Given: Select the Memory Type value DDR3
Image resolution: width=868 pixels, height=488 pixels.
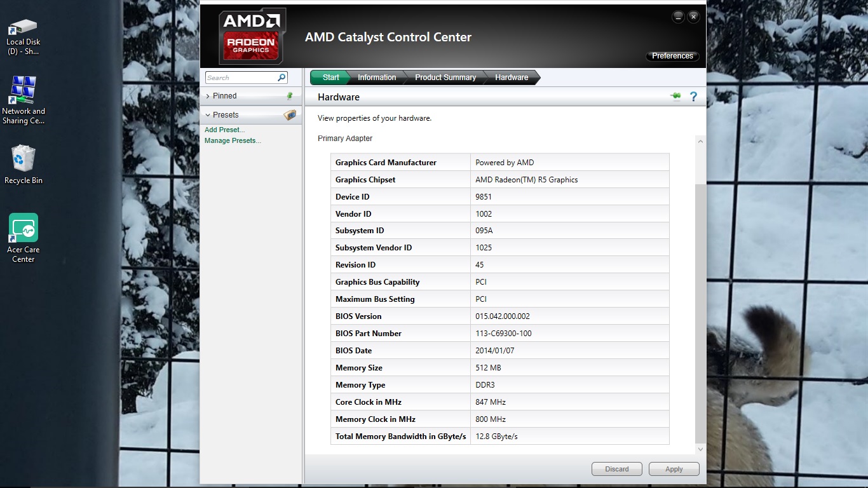Looking at the screenshot, I should click(485, 385).
